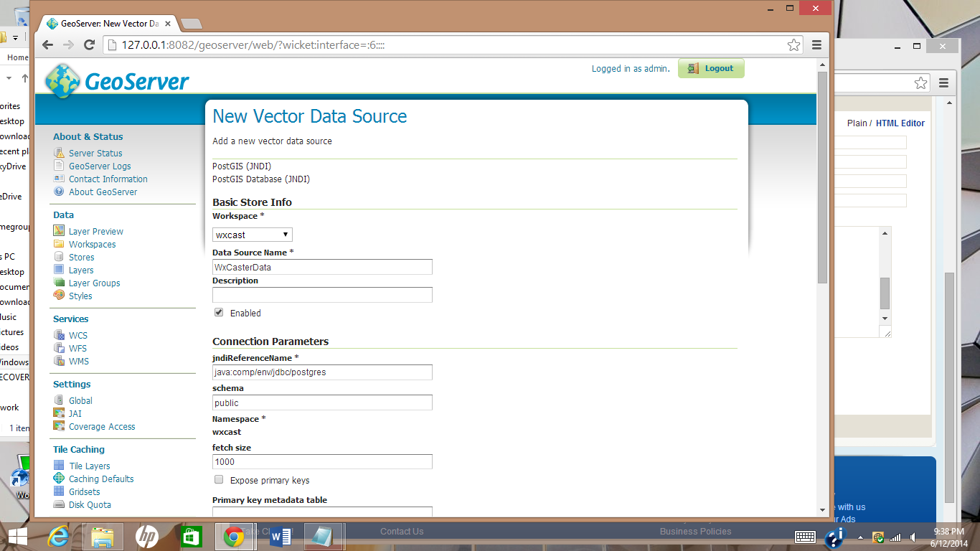The height and width of the screenshot is (551, 980).
Task: Open the Layer Preview link
Action: tap(96, 231)
